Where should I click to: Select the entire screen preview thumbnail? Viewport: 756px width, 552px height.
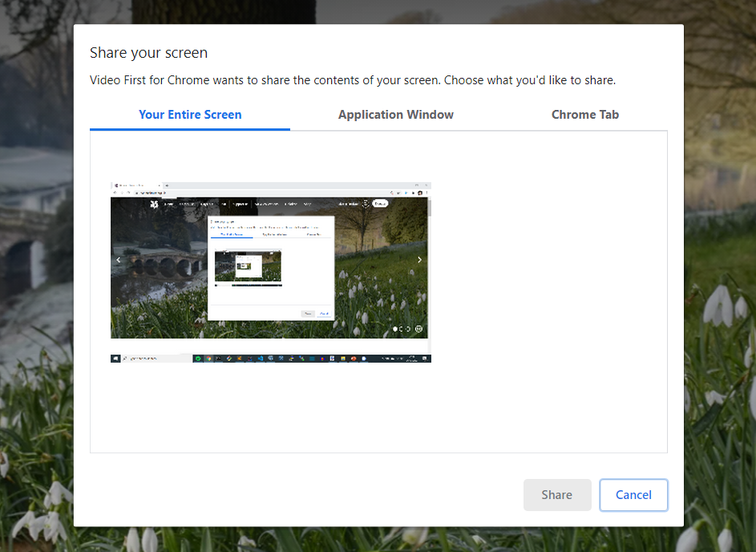(x=270, y=271)
